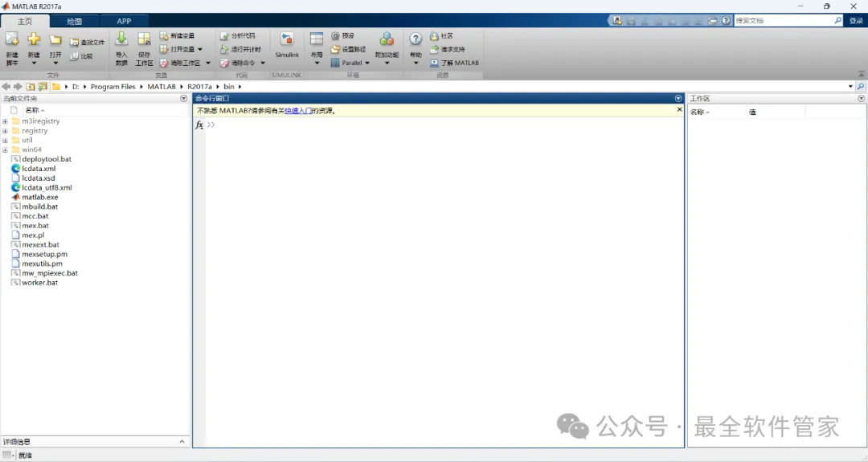This screenshot has width=868, height=462.
Task: Select matlab.exe in file list
Action: (40, 197)
